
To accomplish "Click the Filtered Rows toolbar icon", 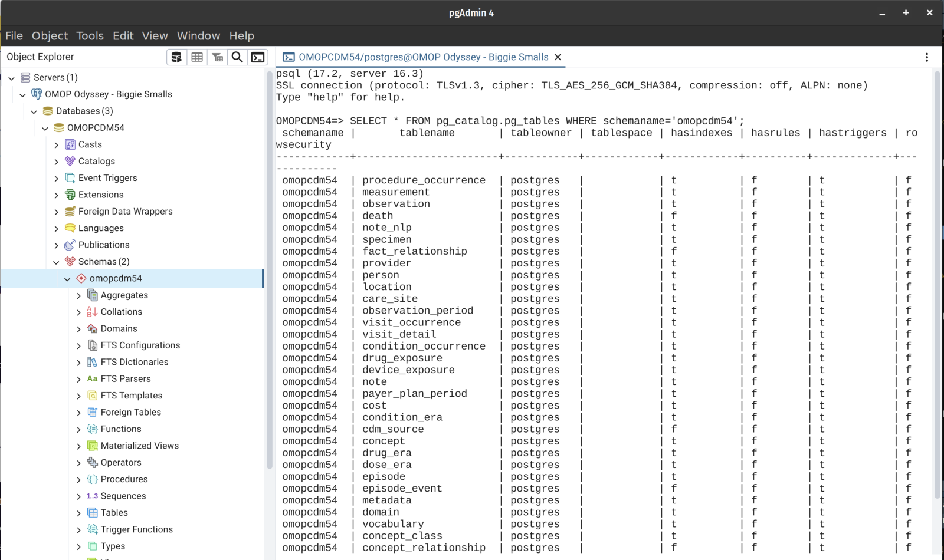I will pos(217,57).
